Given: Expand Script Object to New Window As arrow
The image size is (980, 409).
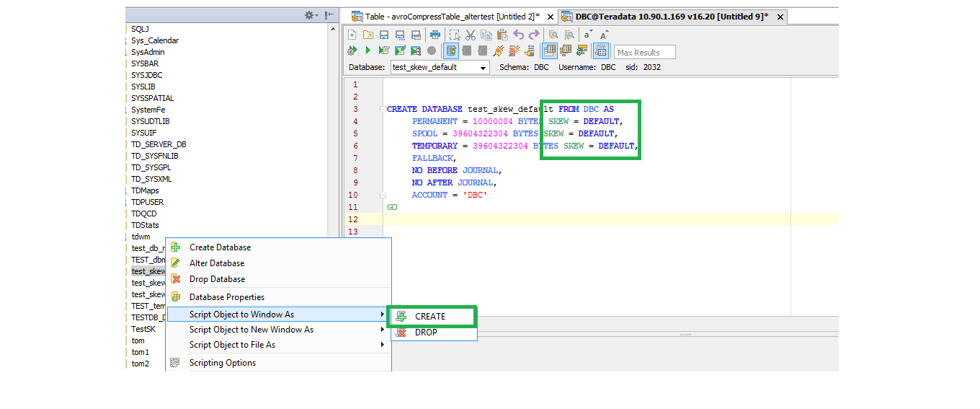Looking at the screenshot, I should 383,330.
